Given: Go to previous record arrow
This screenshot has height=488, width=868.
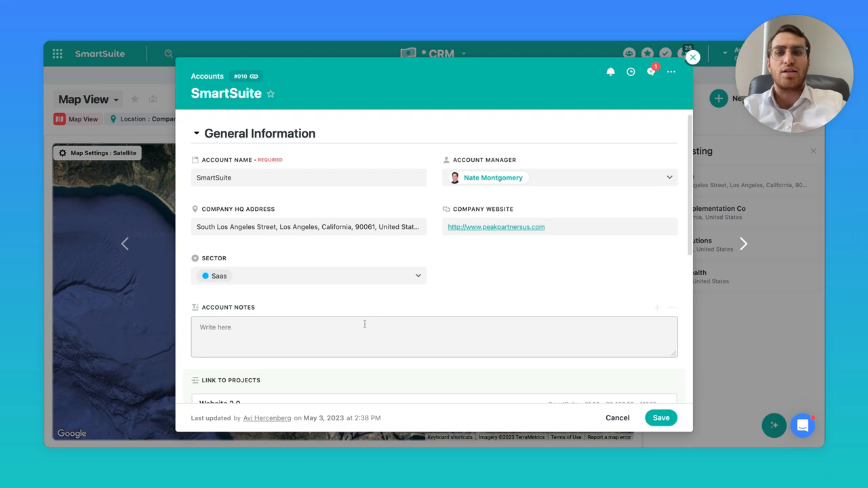Looking at the screenshot, I should (125, 243).
